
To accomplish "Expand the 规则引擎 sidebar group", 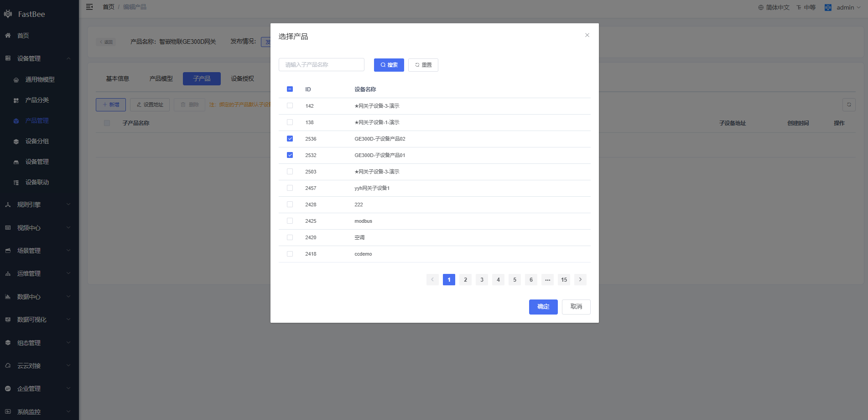I will [x=68, y=204].
